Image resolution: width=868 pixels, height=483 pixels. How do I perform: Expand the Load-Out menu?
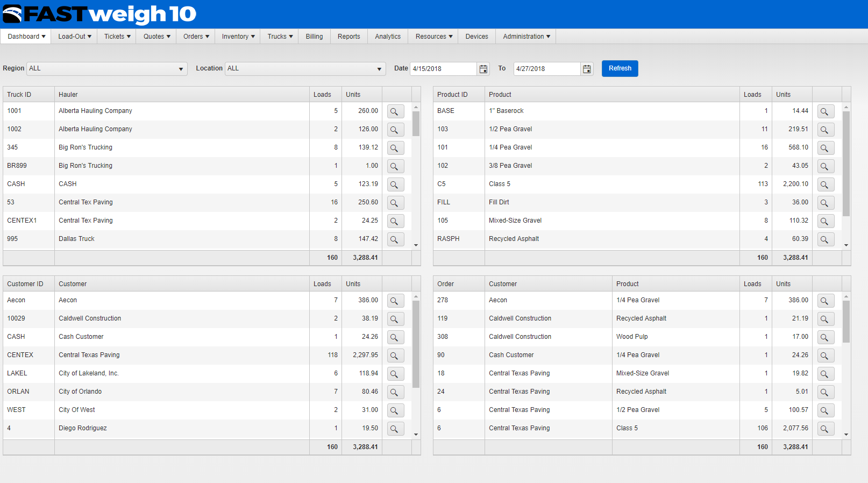pos(75,37)
